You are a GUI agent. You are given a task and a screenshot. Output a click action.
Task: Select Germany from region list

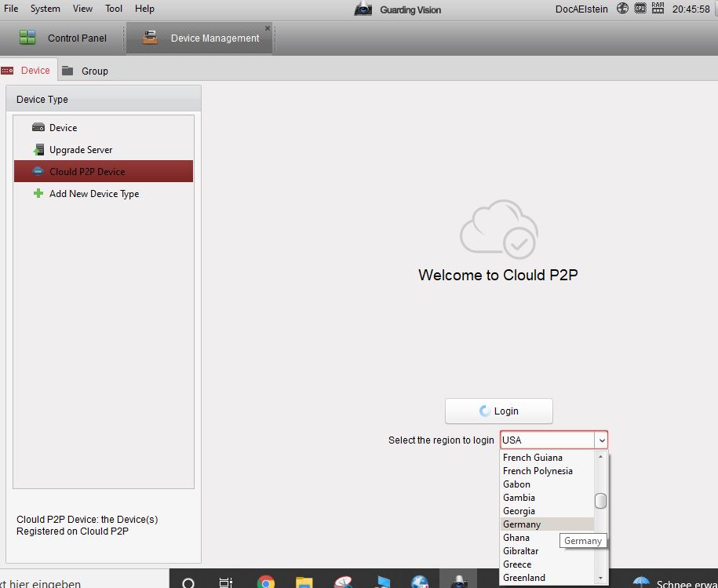(x=548, y=524)
